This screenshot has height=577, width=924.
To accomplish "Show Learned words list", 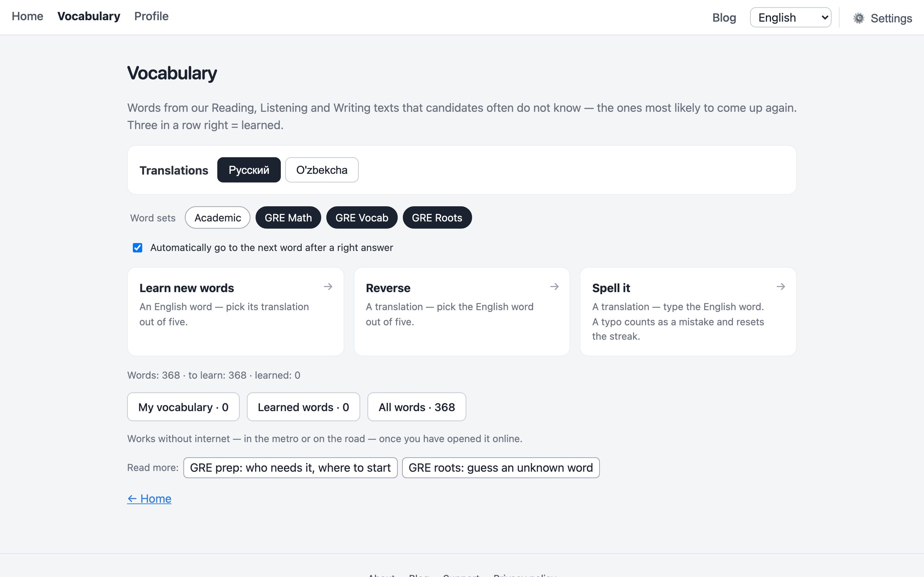I will coord(303,407).
